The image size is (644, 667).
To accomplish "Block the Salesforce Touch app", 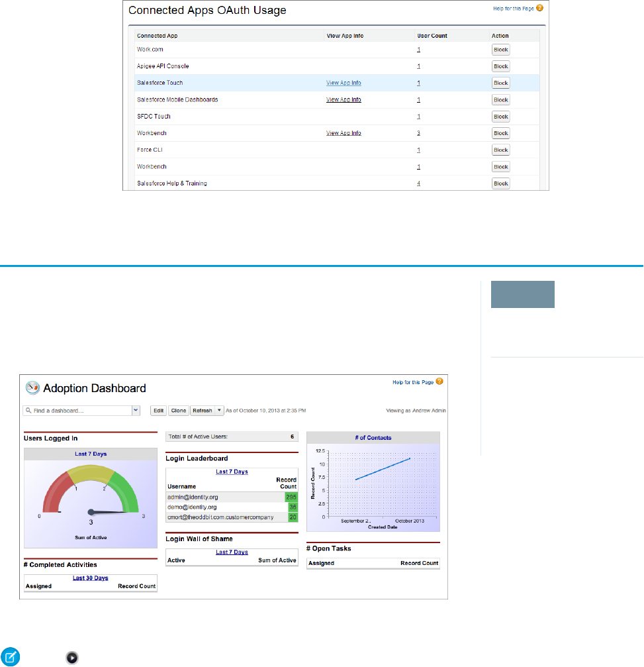I will pyautogui.click(x=501, y=83).
